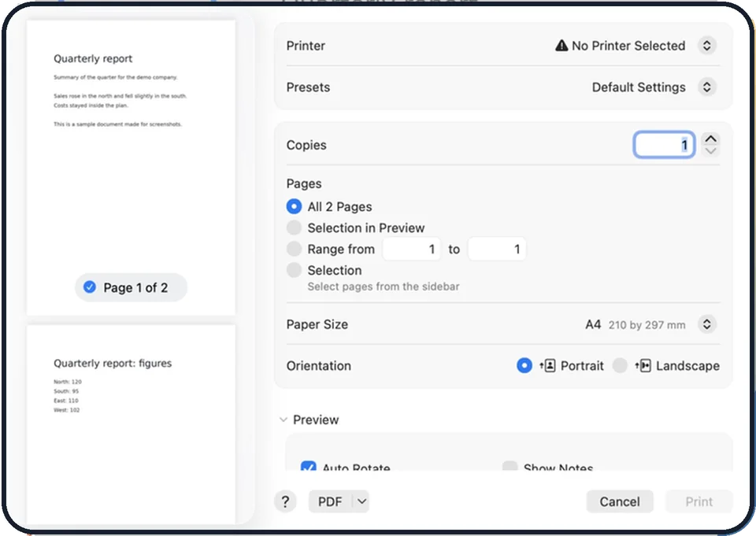
Task: Click the Print button
Action: pos(699,502)
